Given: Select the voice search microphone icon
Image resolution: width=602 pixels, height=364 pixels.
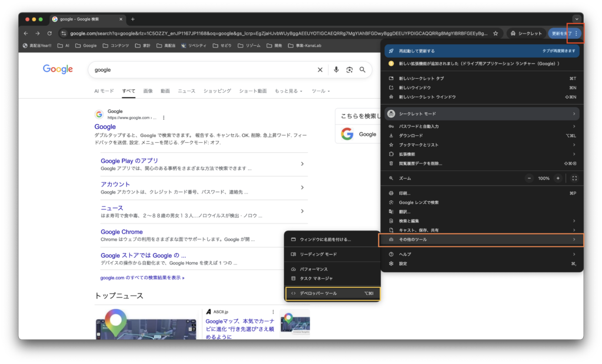Looking at the screenshot, I should coord(335,69).
